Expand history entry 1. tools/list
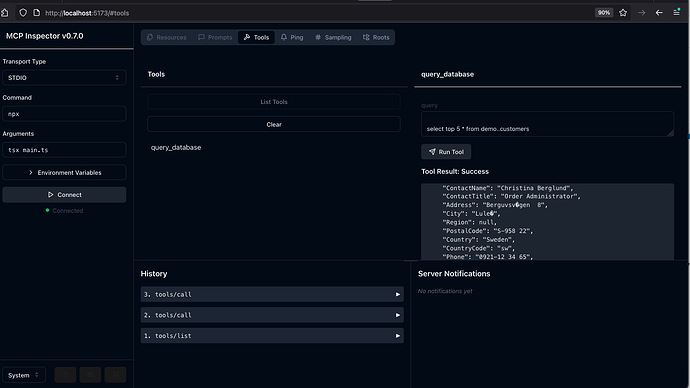Screen dimensions: 690x388 point(272,336)
